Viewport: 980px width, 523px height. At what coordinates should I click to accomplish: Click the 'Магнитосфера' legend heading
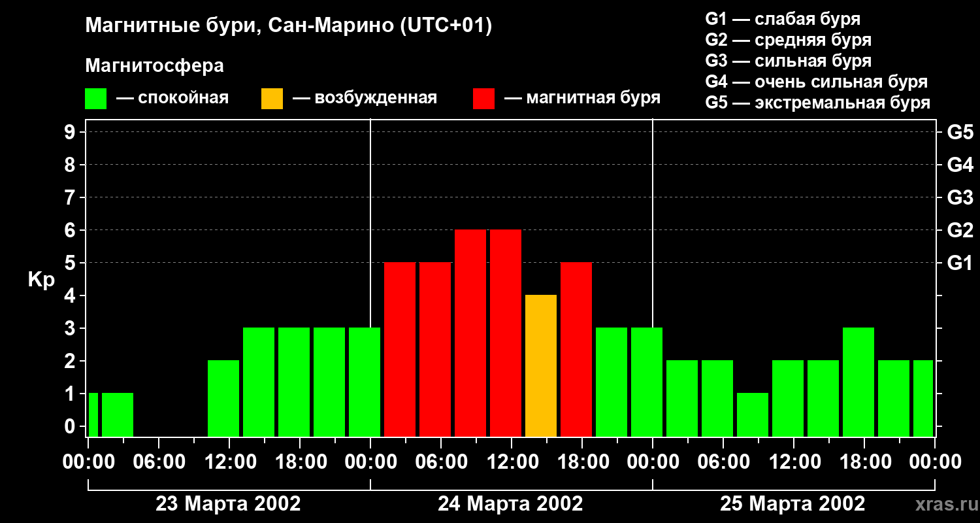click(154, 66)
